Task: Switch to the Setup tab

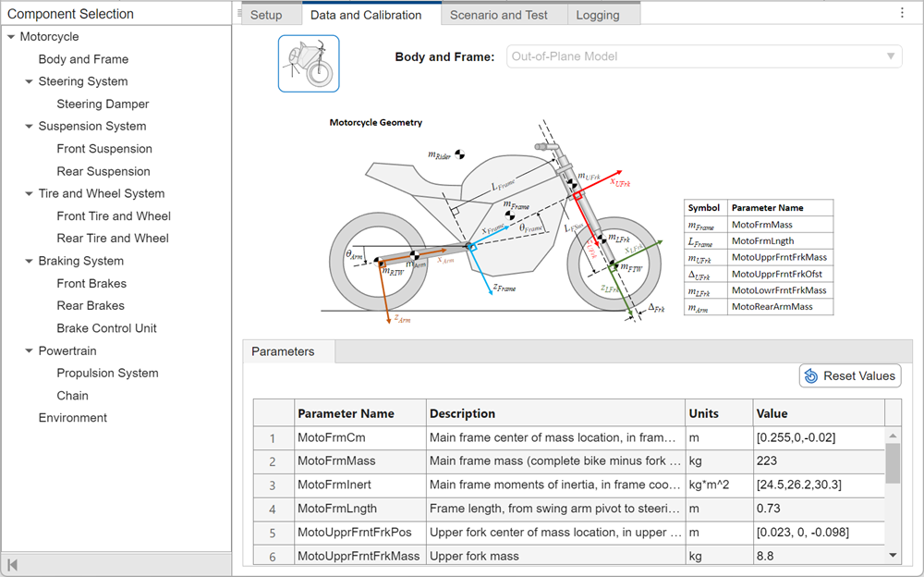Action: [267, 14]
